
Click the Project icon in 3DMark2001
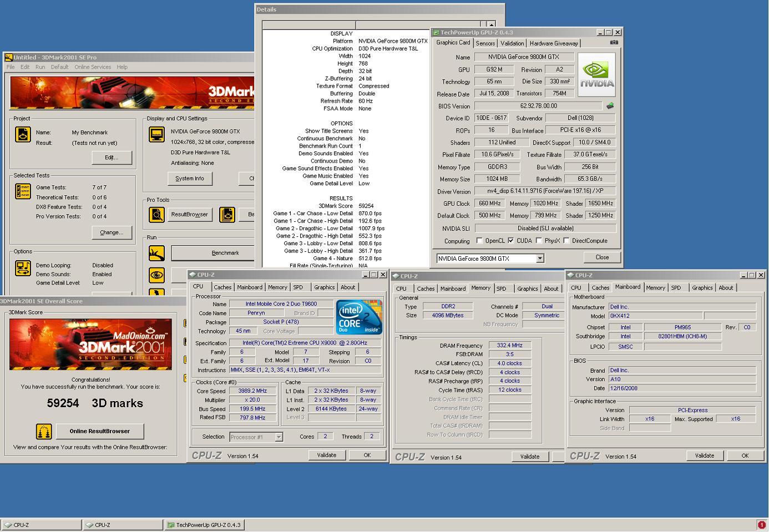tap(23, 135)
